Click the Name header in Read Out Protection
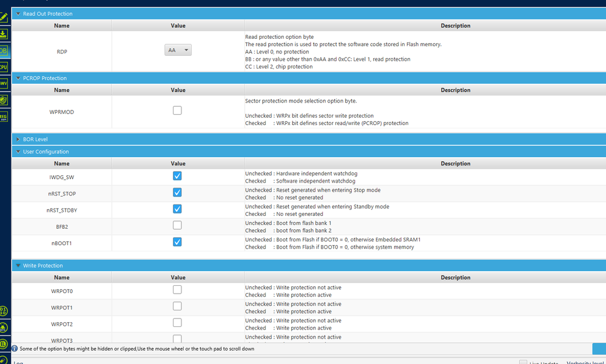This screenshot has width=606, height=364. point(62,25)
